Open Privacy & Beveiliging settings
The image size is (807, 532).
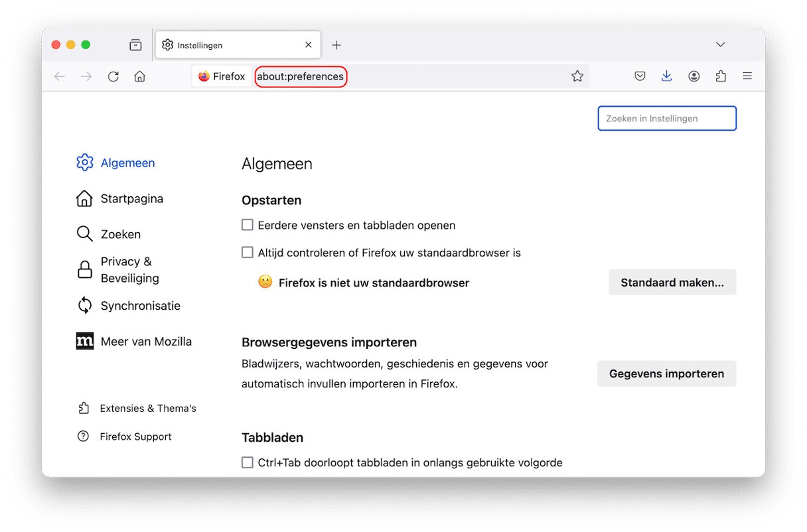point(118,270)
